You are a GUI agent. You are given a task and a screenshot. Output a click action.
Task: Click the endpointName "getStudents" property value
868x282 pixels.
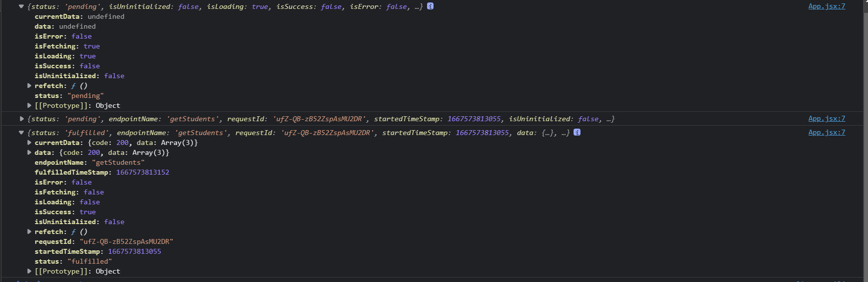pos(118,163)
